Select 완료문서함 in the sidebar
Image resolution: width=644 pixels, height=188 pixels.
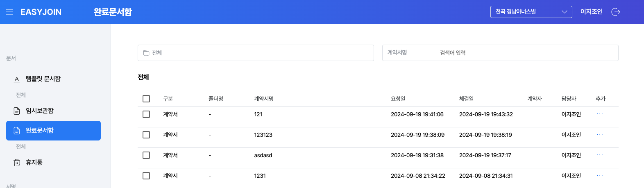53,131
